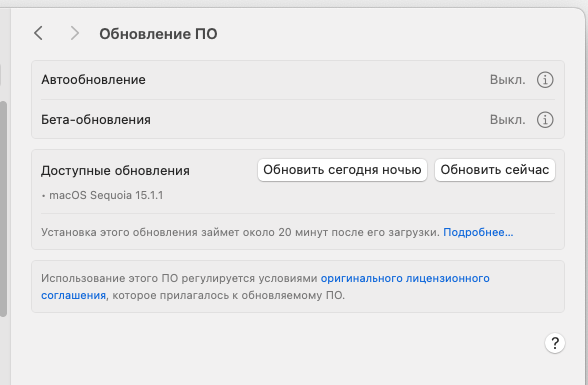Open info for Бета-обновления
The height and width of the screenshot is (385, 588).
click(x=545, y=120)
